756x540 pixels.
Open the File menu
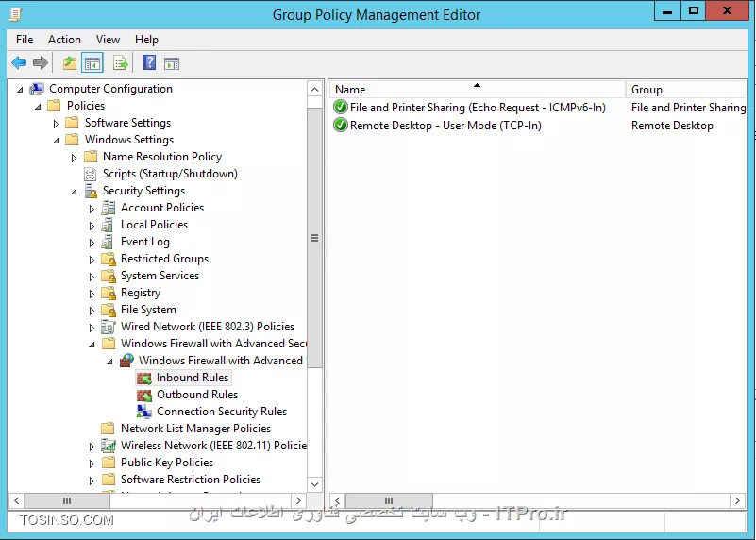[x=25, y=40]
